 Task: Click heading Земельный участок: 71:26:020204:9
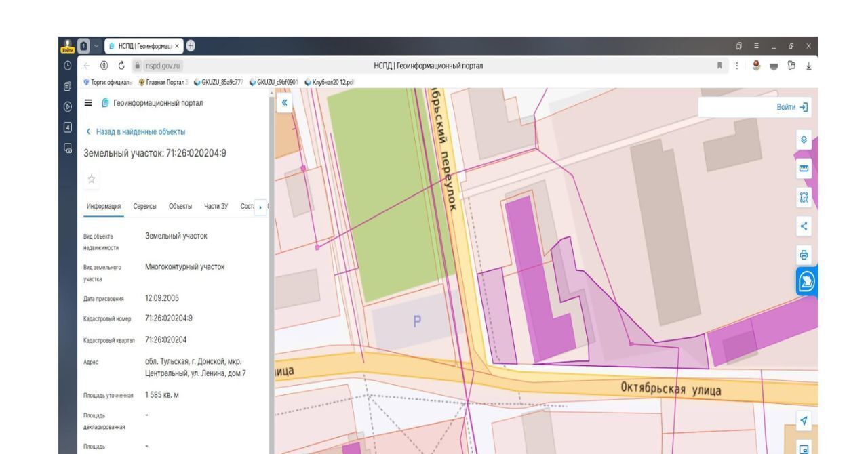coord(155,153)
